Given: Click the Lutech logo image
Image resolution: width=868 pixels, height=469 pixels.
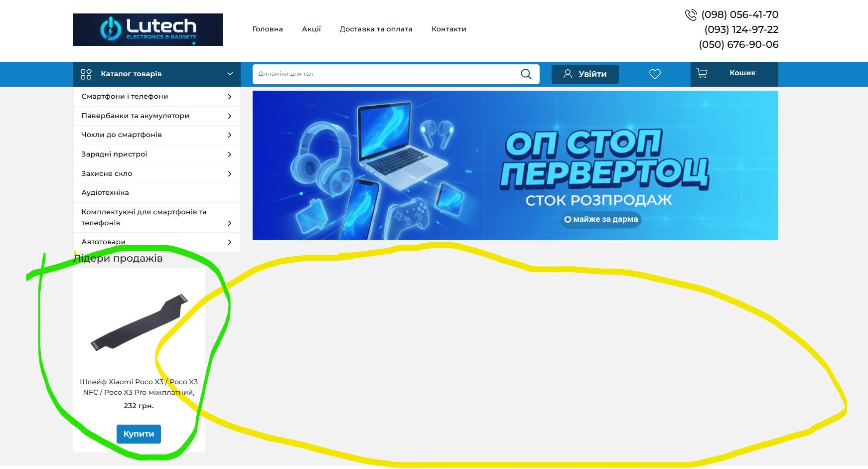Looking at the screenshot, I should 147,29.
